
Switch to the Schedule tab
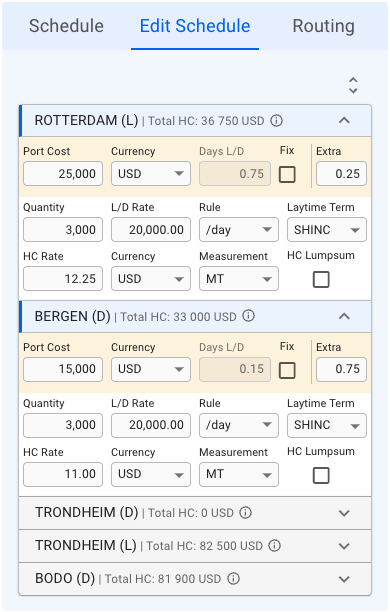(66, 26)
